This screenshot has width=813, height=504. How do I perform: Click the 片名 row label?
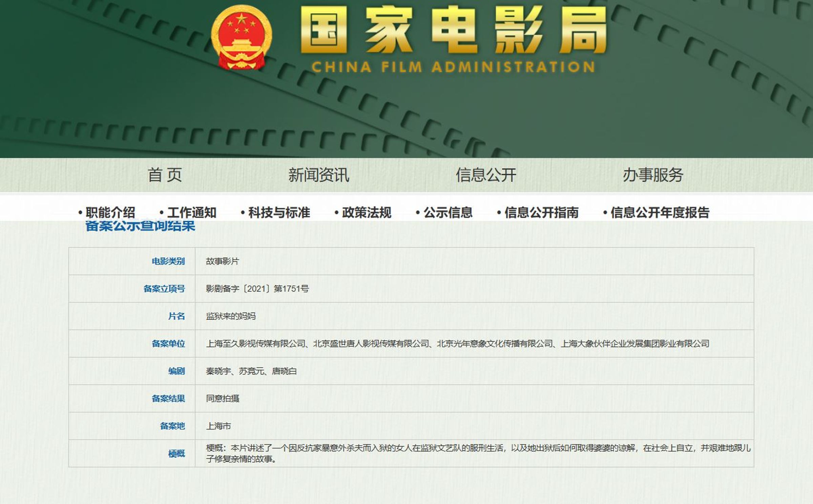176,316
